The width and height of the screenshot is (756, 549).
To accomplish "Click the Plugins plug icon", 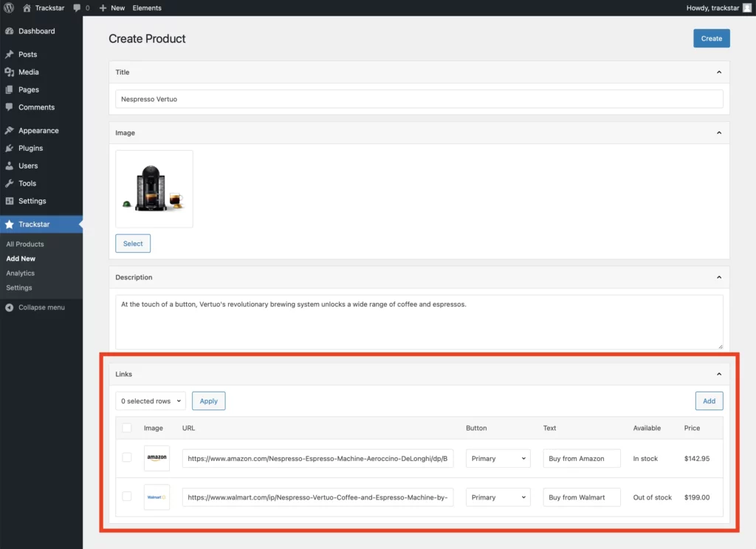I will tap(9, 148).
